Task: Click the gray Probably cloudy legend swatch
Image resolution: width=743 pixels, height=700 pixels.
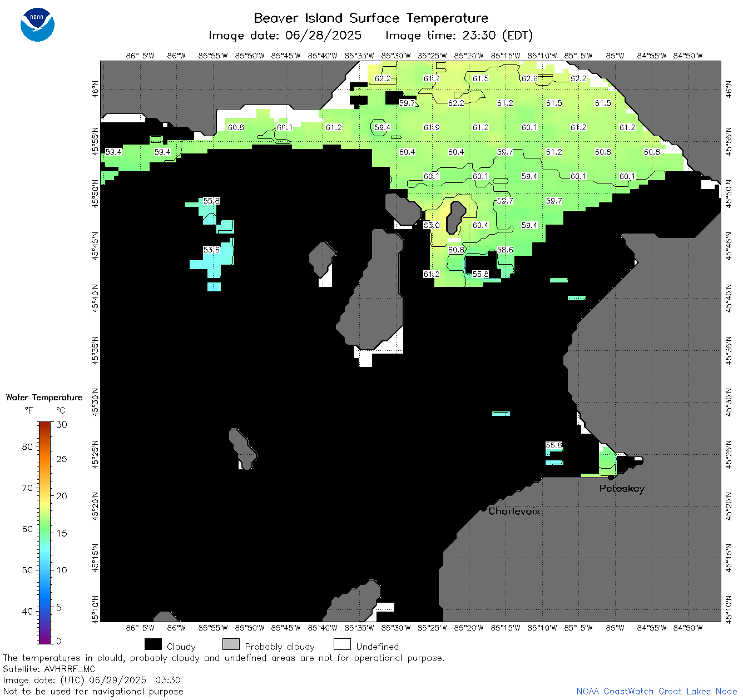Action: point(231,644)
